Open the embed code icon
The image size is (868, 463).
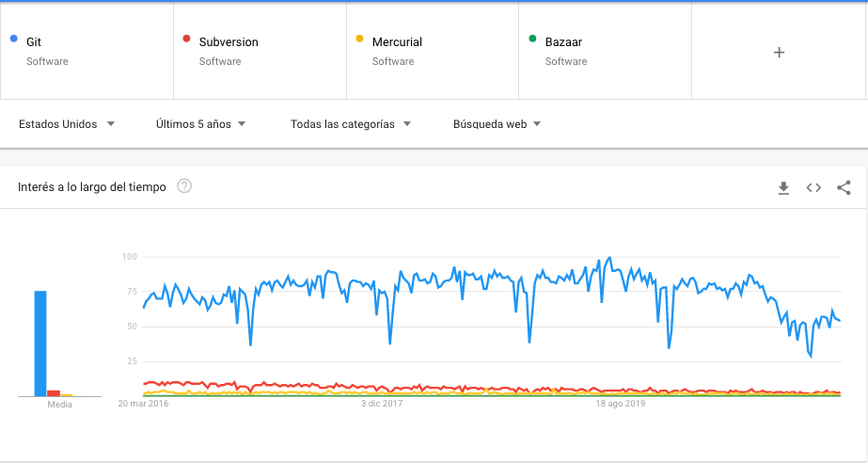pyautogui.click(x=813, y=188)
